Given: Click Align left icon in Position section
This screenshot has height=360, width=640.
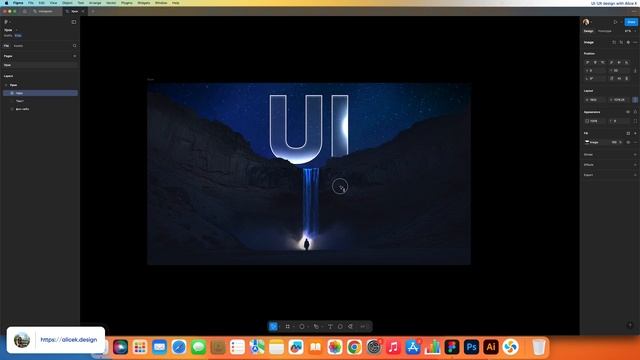Looking at the screenshot, I should (x=588, y=62).
